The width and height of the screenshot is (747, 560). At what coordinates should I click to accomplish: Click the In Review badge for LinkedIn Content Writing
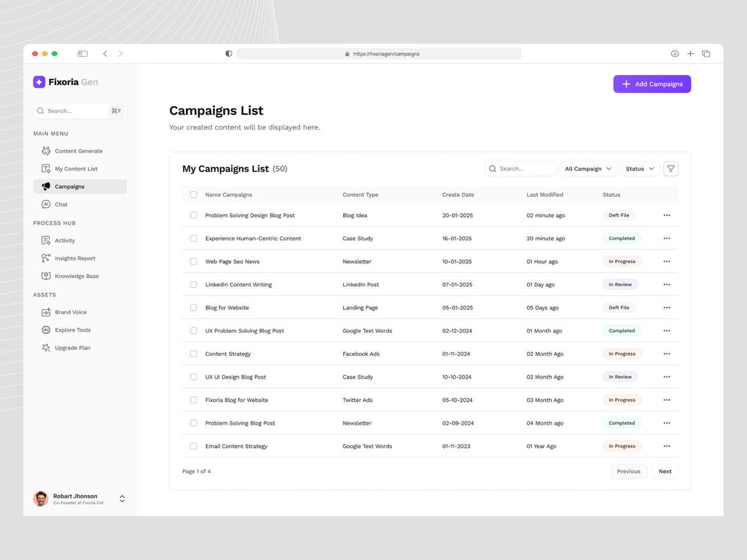[x=620, y=284]
